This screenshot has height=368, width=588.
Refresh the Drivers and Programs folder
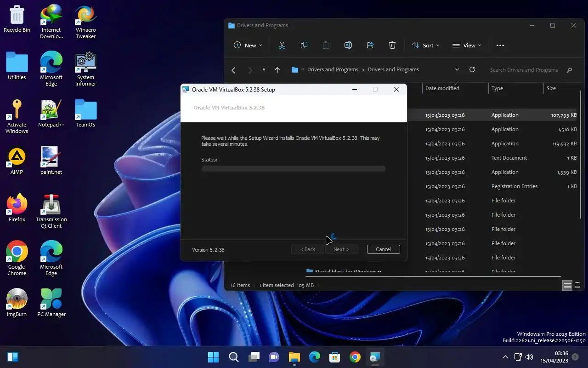472,69
